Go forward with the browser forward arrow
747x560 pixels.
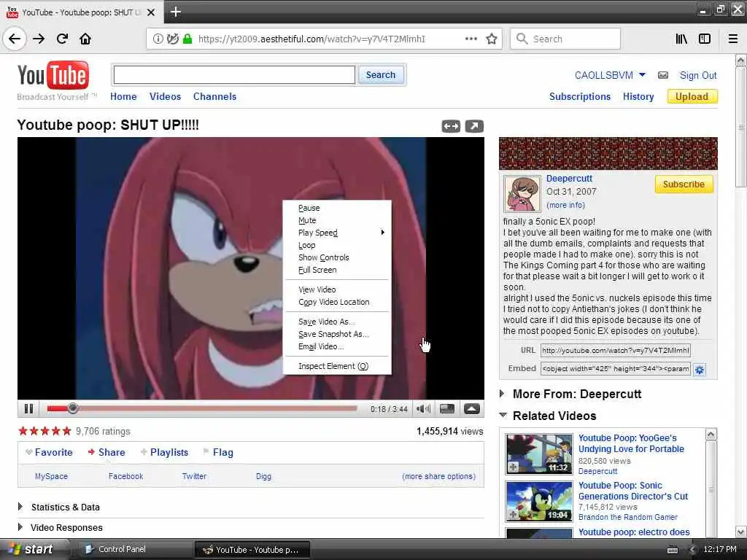pyautogui.click(x=39, y=39)
